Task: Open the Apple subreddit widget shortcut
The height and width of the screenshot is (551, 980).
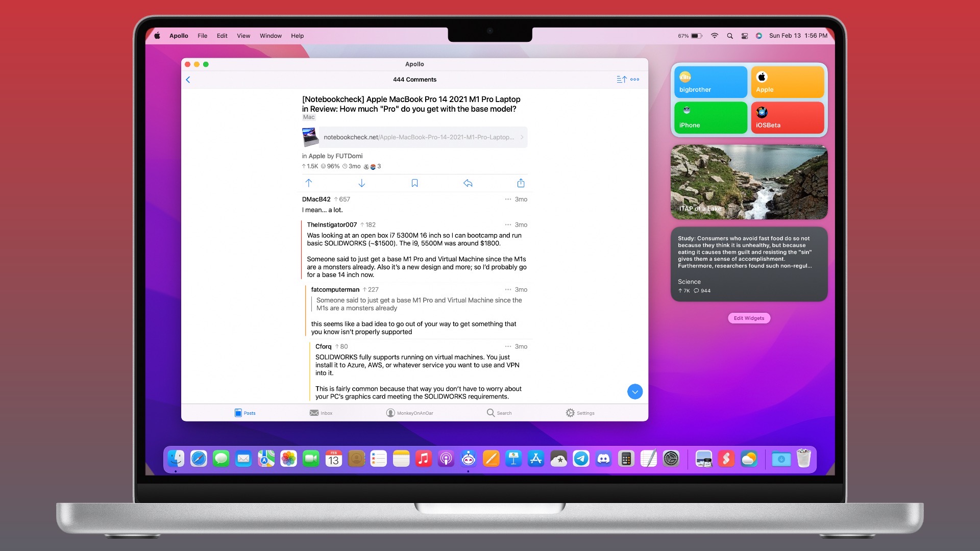Action: (x=787, y=82)
